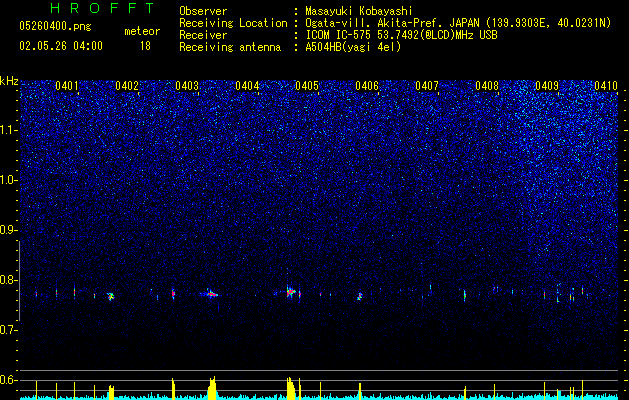The width and height of the screenshot is (629, 400).
Task: Click the 0401 time marker
Action: 67,86
